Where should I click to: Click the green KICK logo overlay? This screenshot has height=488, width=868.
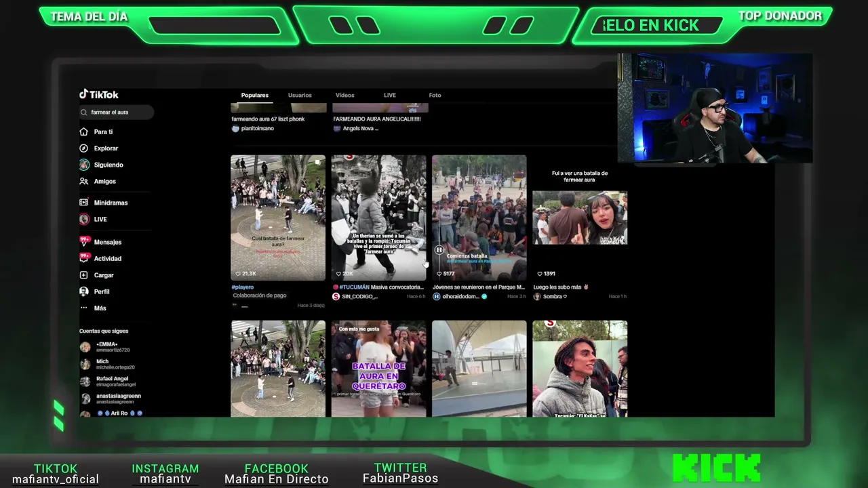tap(716, 468)
